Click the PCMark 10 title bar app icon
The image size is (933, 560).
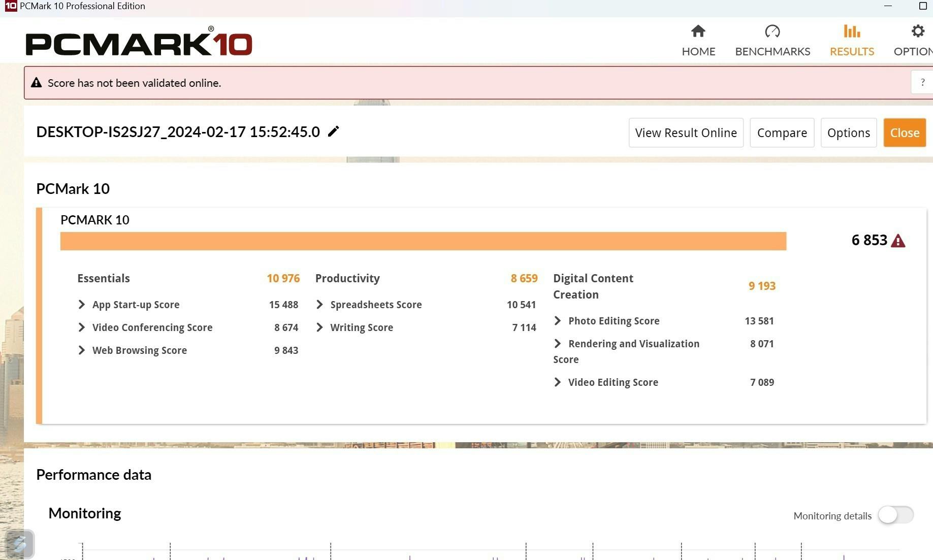click(11, 6)
